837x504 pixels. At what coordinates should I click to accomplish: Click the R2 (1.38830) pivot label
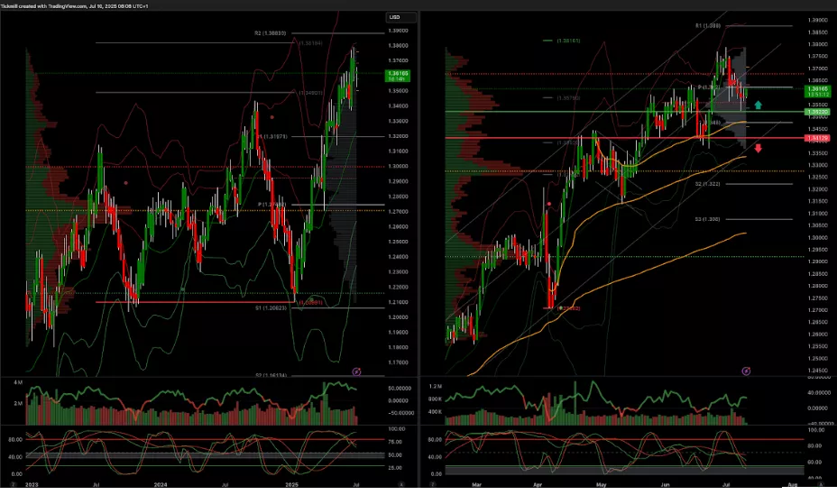point(270,32)
